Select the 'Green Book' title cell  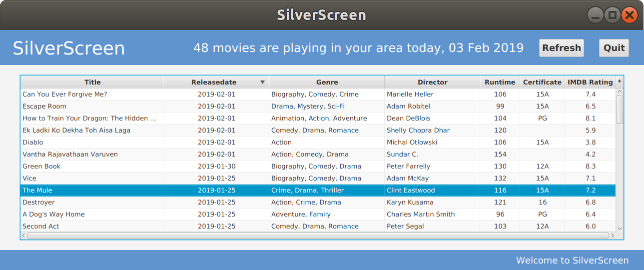point(92,166)
